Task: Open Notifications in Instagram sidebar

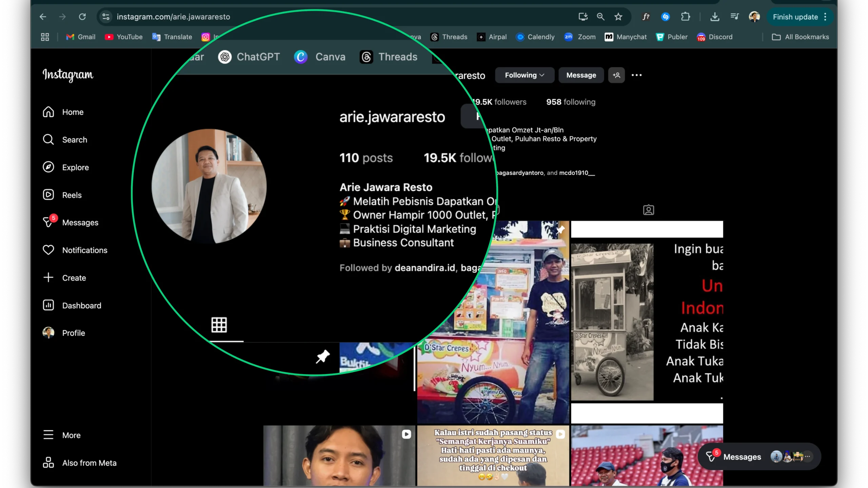Action: coord(75,250)
